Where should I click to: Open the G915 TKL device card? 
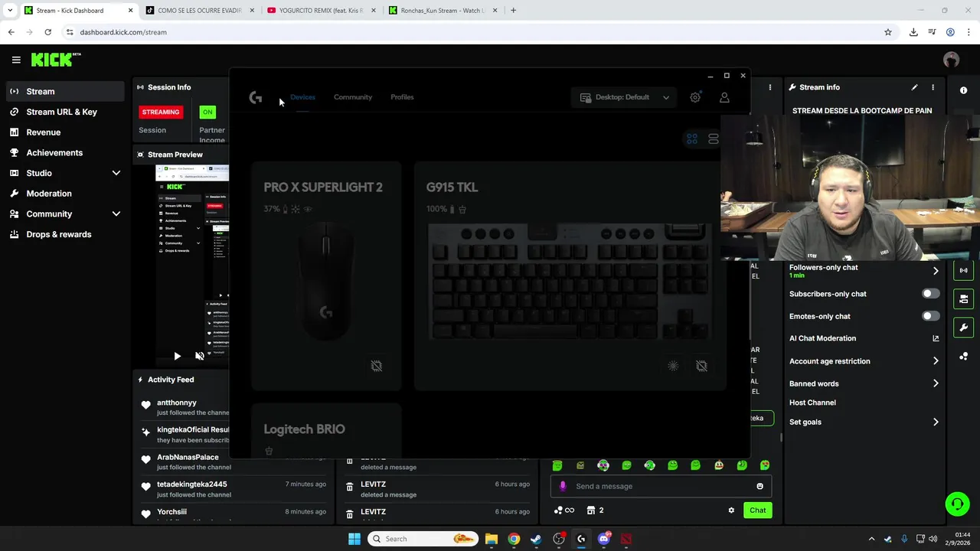click(x=570, y=275)
